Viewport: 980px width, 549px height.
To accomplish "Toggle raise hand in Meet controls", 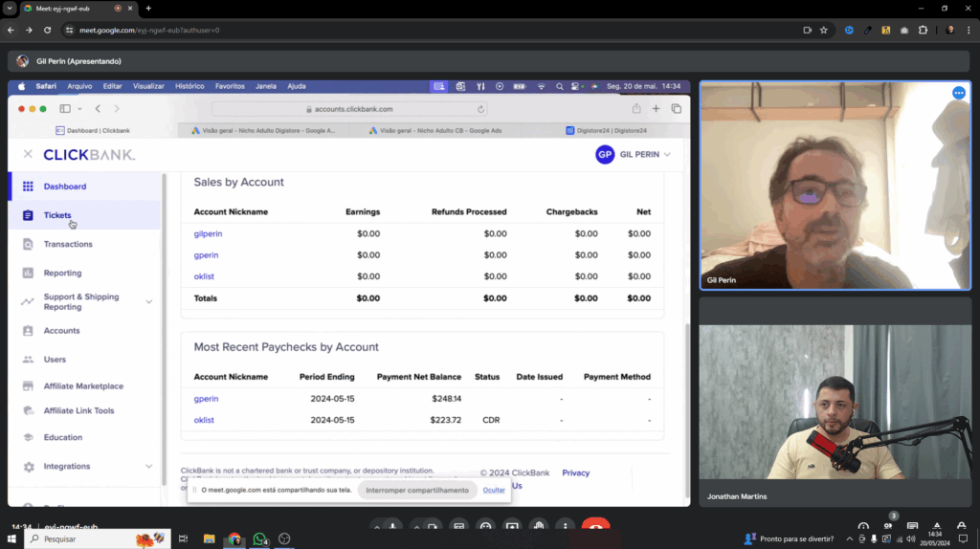I will pos(539,526).
